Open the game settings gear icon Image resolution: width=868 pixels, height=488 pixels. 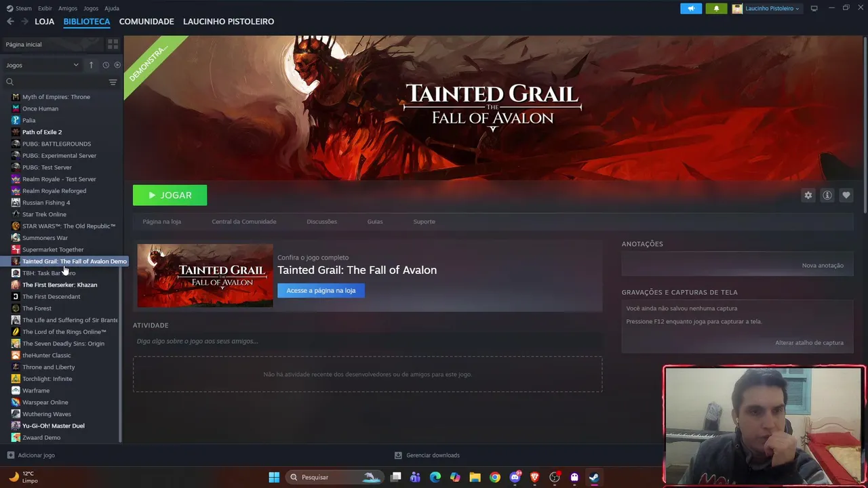pyautogui.click(x=808, y=195)
